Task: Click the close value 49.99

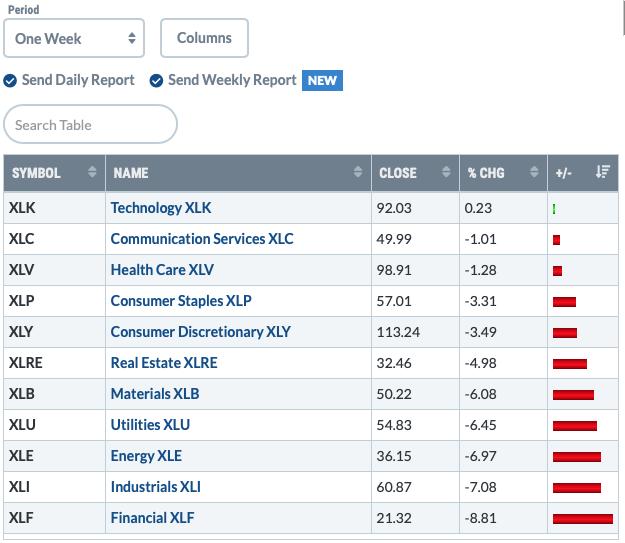Action: click(394, 239)
